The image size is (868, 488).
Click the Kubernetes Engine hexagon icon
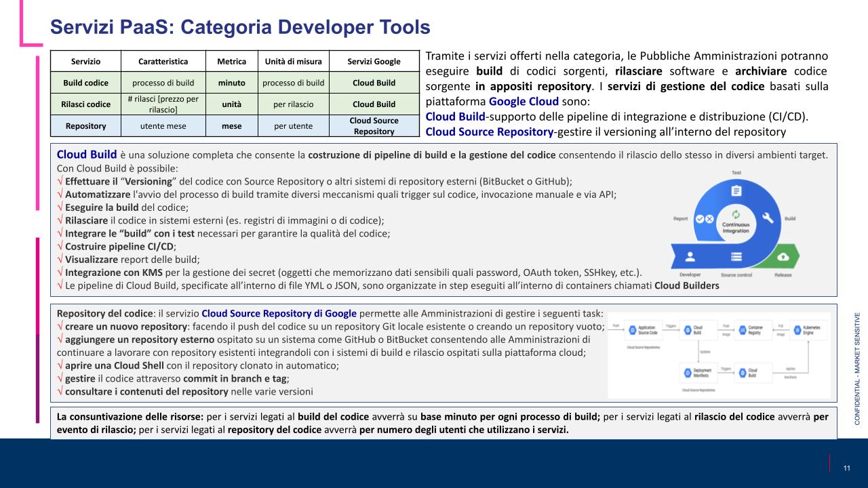coord(797,330)
